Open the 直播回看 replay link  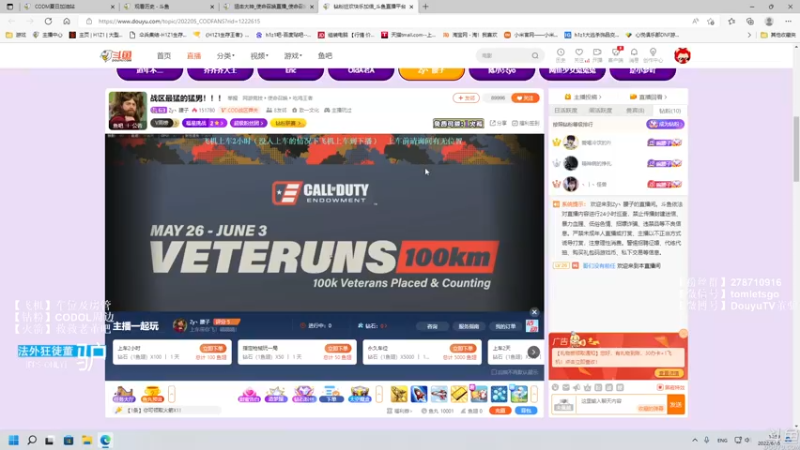point(648,97)
